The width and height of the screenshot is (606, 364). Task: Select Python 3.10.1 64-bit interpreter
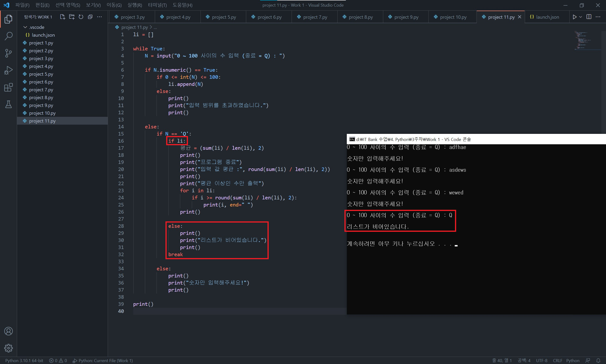pos(24,360)
